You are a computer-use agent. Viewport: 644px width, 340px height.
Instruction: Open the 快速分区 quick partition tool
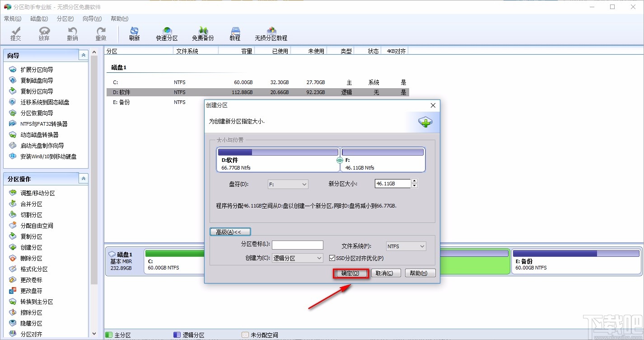point(167,33)
